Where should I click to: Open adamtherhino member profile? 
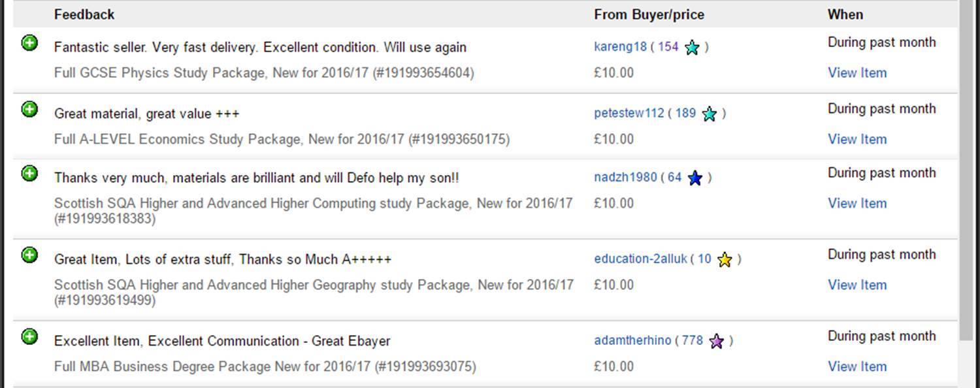click(x=632, y=340)
